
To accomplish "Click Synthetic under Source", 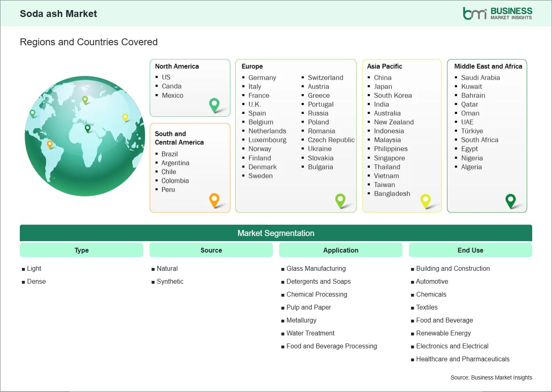I will (x=170, y=281).
